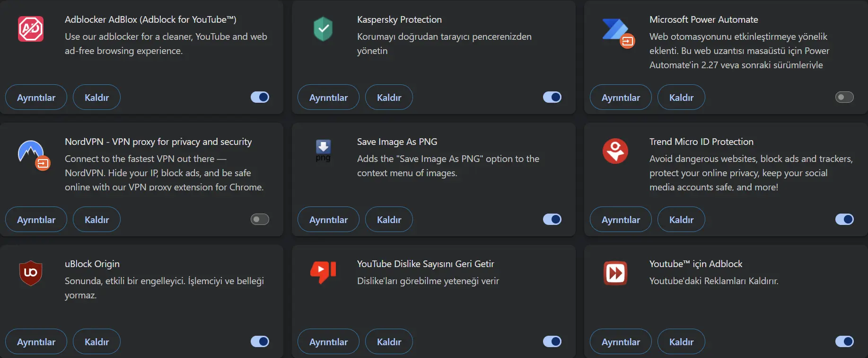
Task: Disable the Save Image As PNG toggle
Action: coord(552,219)
